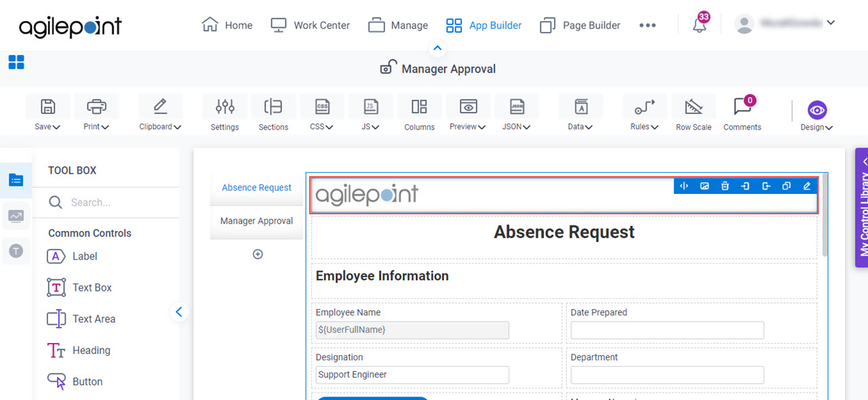Expand the JSON dropdown

[526, 127]
